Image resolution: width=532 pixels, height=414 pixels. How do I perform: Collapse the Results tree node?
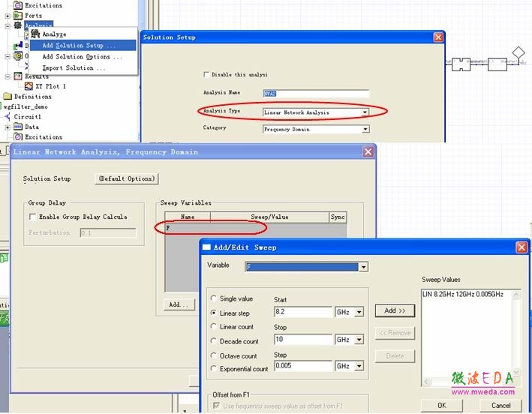coord(8,76)
